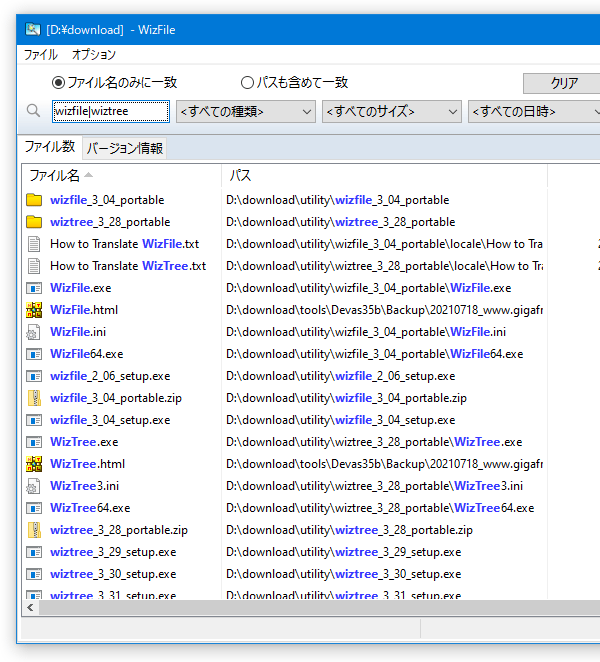Viewport: 600px width, 662px height.
Task: Select the WizFile.html file name
Action: pos(84,310)
